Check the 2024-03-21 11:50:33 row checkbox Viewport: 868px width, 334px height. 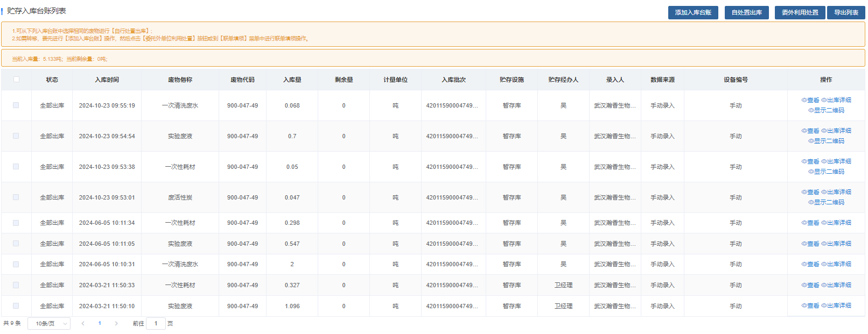click(x=16, y=285)
